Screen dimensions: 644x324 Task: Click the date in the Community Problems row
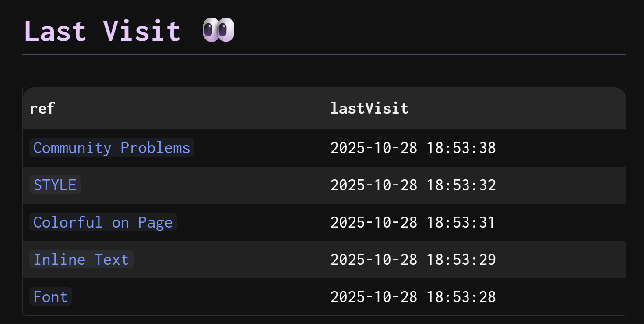(374, 148)
